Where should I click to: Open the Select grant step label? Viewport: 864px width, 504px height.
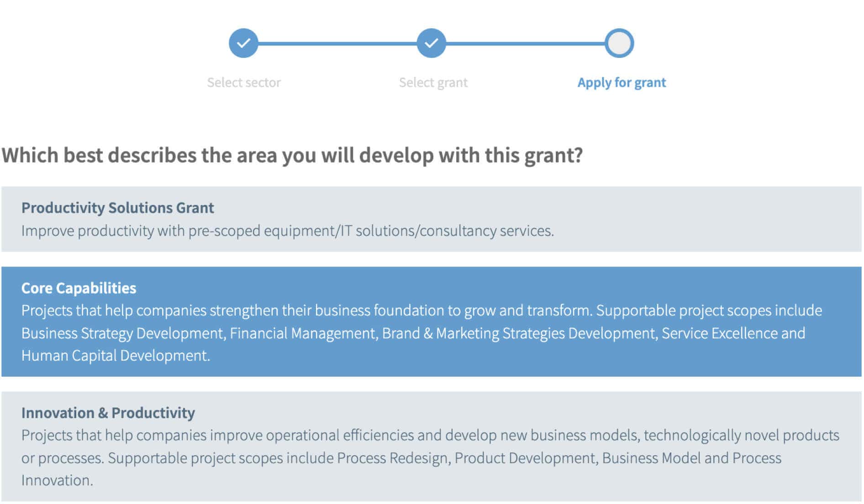coord(433,83)
